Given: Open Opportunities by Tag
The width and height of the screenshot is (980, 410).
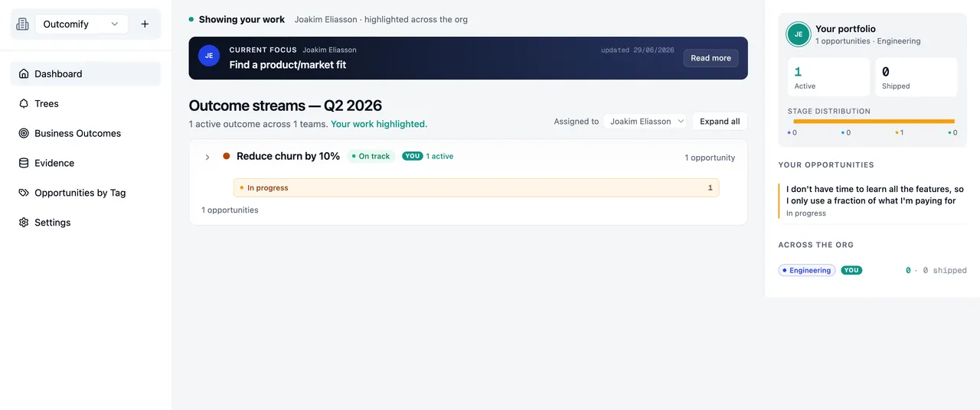Looking at the screenshot, I should (86, 193).
